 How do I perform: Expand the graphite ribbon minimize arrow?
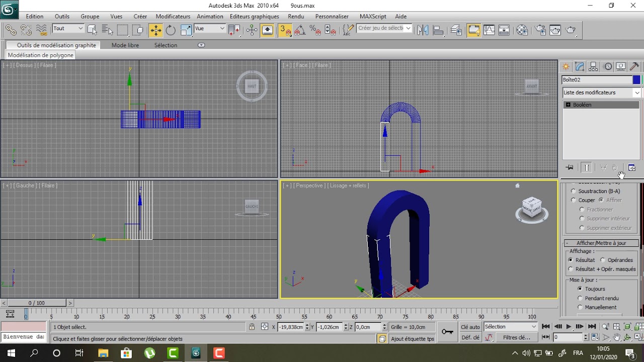201,45
